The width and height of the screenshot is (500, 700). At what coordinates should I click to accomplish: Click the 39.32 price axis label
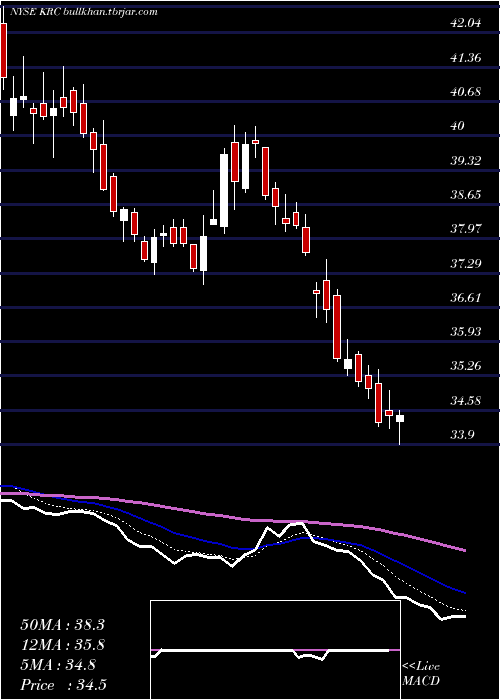click(x=466, y=160)
